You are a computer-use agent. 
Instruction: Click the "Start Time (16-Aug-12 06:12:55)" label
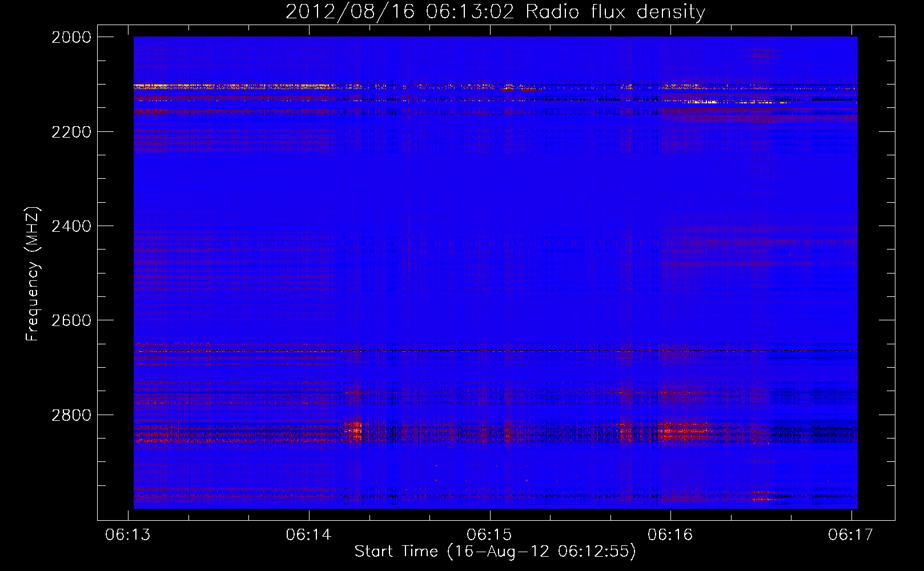click(495, 552)
